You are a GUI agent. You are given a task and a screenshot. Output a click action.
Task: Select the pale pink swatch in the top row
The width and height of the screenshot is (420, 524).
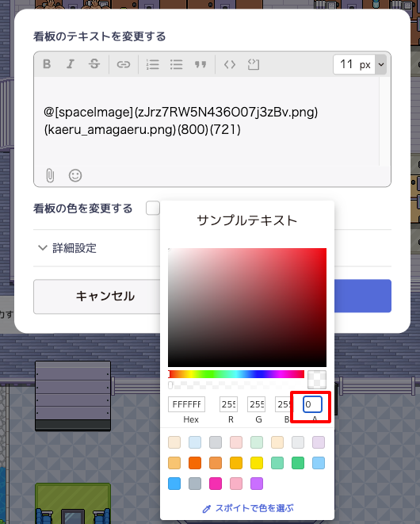(236, 442)
